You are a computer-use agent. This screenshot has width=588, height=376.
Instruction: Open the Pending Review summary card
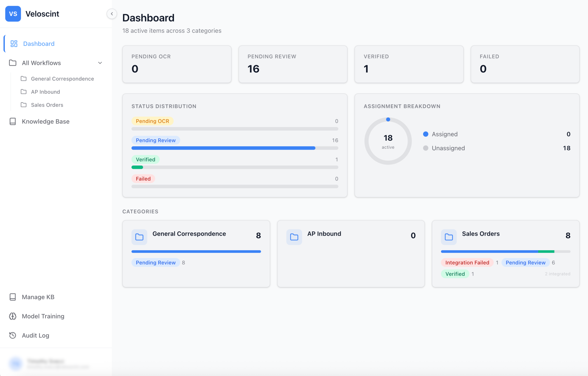293,64
